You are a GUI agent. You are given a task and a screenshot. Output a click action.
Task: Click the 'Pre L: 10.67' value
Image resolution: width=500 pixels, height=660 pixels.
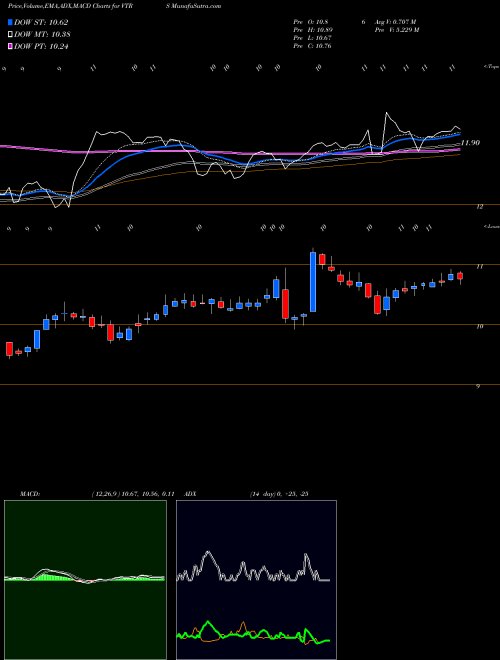[314, 38]
